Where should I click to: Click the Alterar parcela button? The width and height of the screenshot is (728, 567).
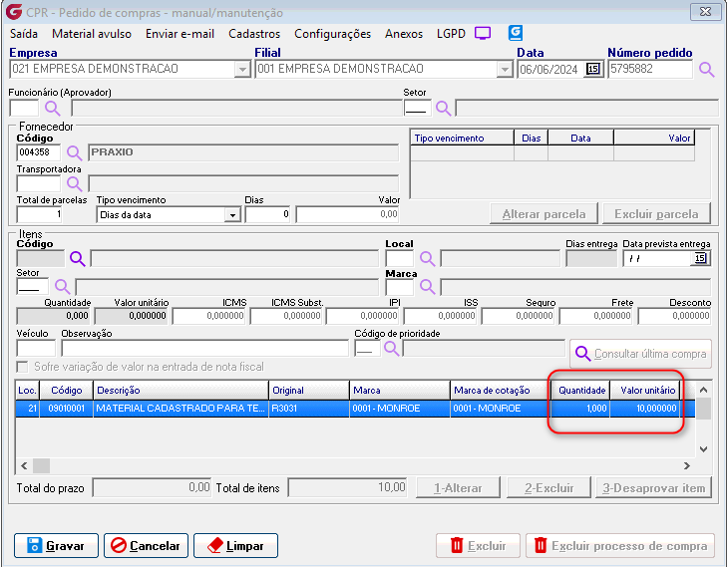544,214
